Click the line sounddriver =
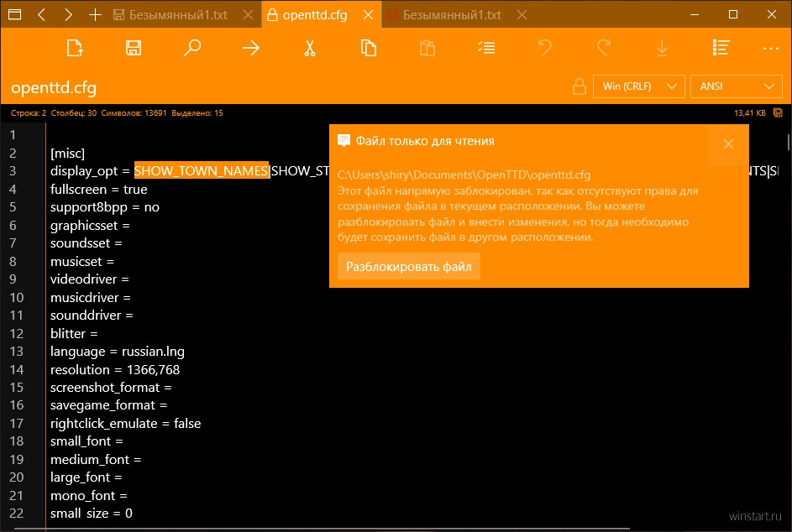The image size is (792, 532). 92,316
